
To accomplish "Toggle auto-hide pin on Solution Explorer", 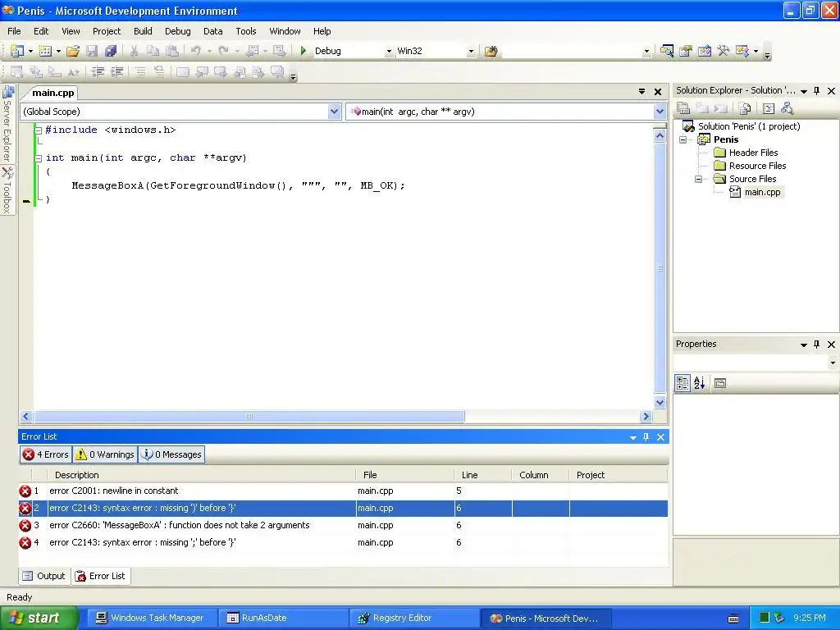I will point(816,91).
